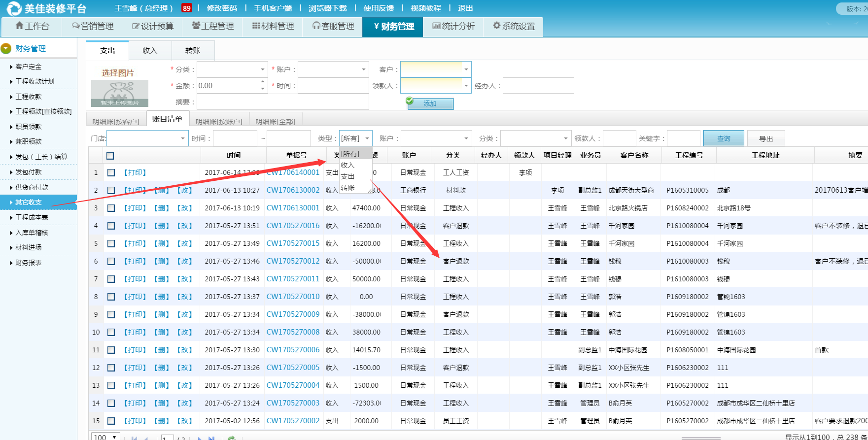868x440 pixels.
Task: Switch to the 收入 tab
Action: coord(150,51)
